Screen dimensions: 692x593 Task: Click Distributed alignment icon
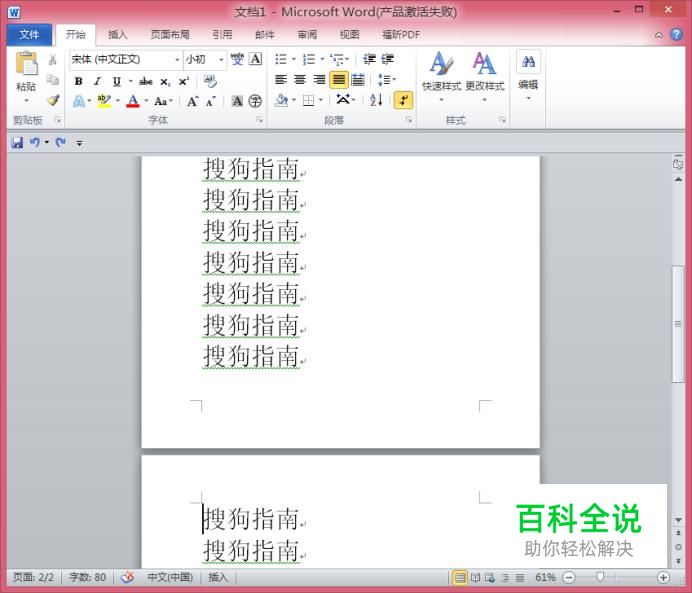coord(358,80)
